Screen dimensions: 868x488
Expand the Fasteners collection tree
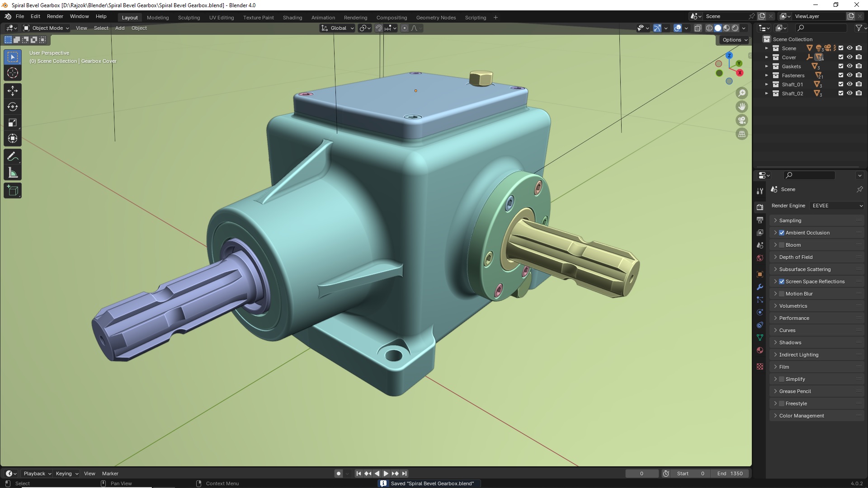pos(766,75)
